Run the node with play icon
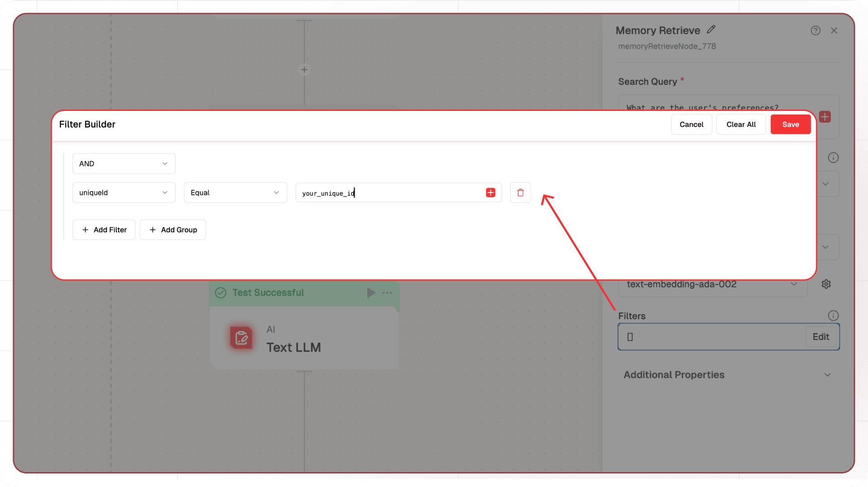This screenshot has width=868, height=487. coord(370,293)
